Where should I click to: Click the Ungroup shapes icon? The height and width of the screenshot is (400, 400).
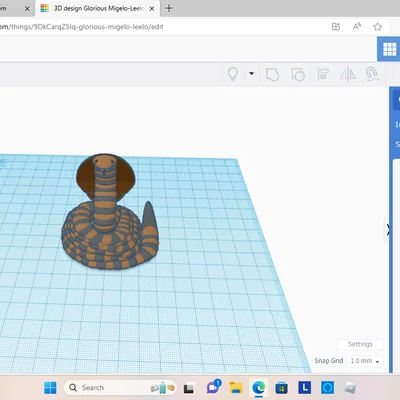[x=298, y=74]
